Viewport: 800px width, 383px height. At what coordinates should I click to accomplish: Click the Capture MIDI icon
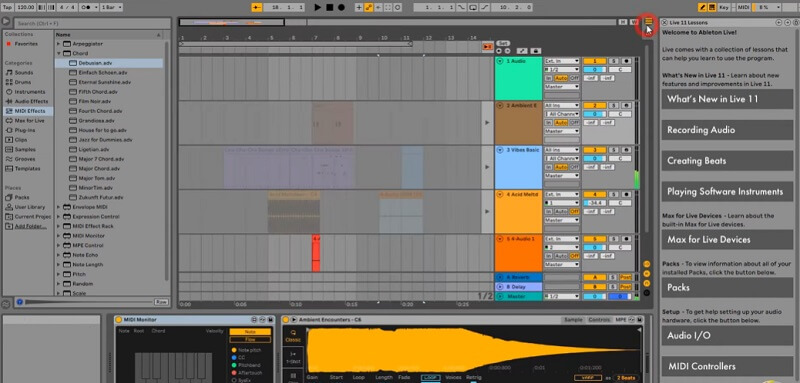tap(388, 7)
